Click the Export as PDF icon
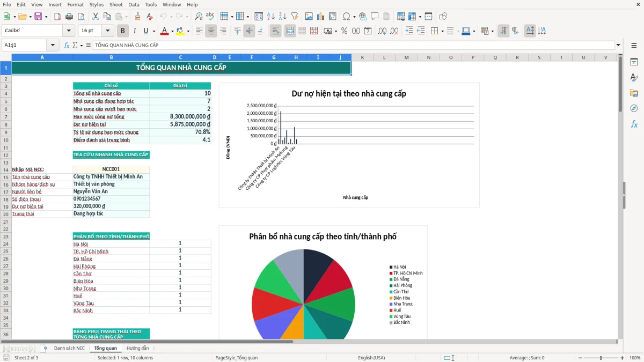 58,17
